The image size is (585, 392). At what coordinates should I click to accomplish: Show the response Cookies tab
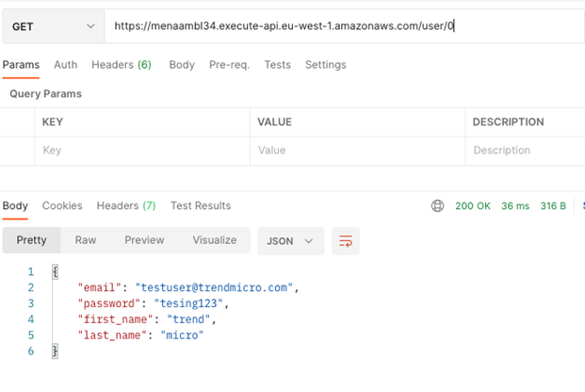[x=62, y=205]
